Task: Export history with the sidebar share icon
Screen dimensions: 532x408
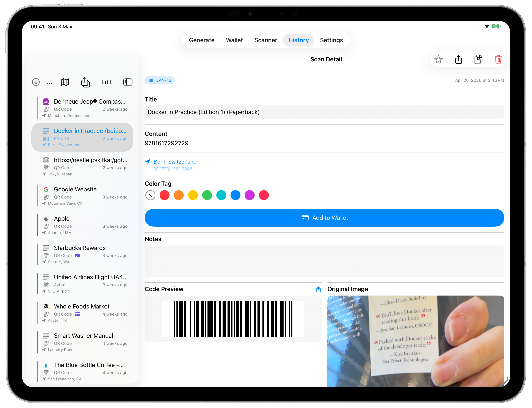Action: pos(85,82)
